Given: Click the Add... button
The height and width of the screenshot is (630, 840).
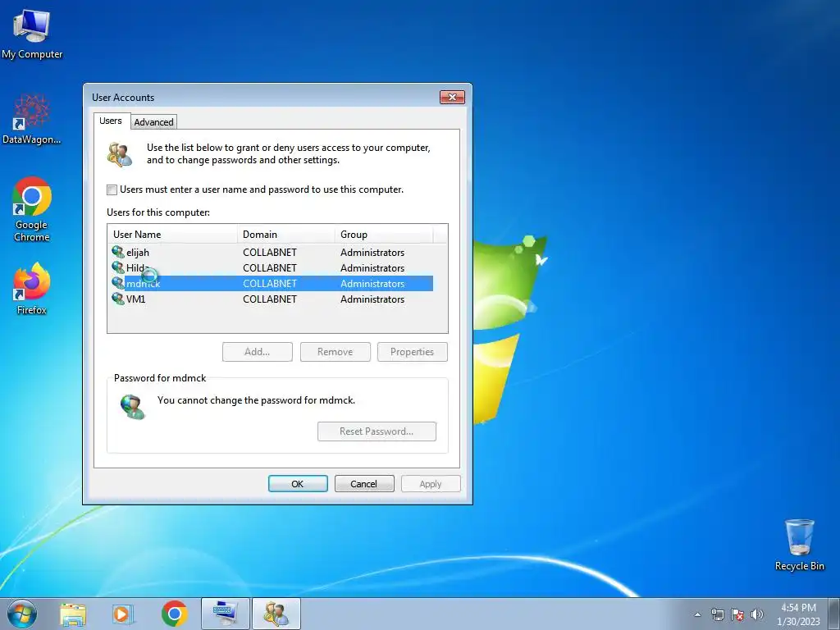Looking at the screenshot, I should (257, 352).
